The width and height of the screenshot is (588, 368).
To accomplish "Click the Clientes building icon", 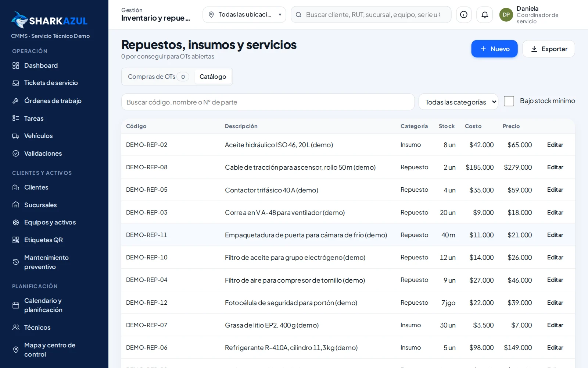I will (x=16, y=187).
